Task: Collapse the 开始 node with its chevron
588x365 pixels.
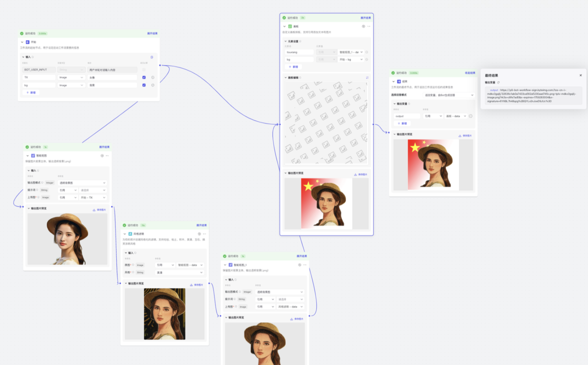Action: 22,42
